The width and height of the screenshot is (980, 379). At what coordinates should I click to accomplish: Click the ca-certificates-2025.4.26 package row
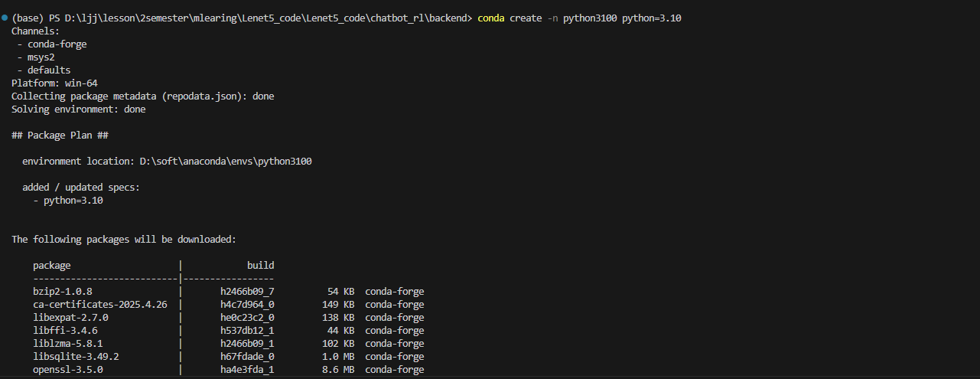click(100, 305)
